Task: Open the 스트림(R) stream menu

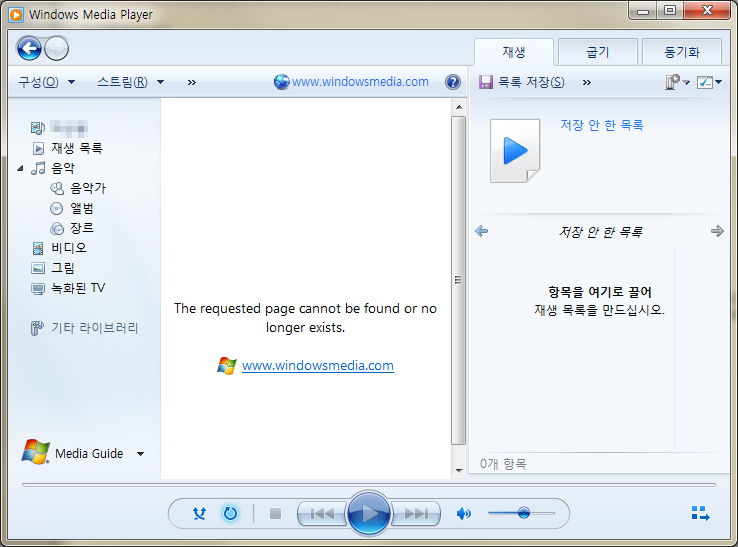Action: click(x=130, y=82)
